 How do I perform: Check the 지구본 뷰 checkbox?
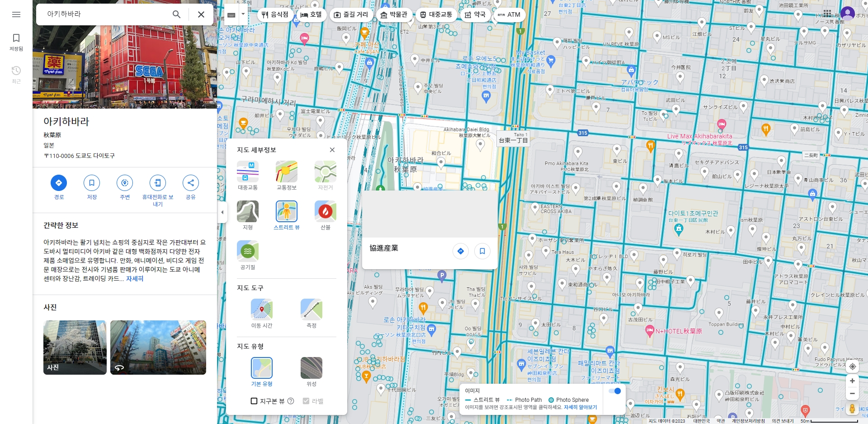(x=254, y=401)
